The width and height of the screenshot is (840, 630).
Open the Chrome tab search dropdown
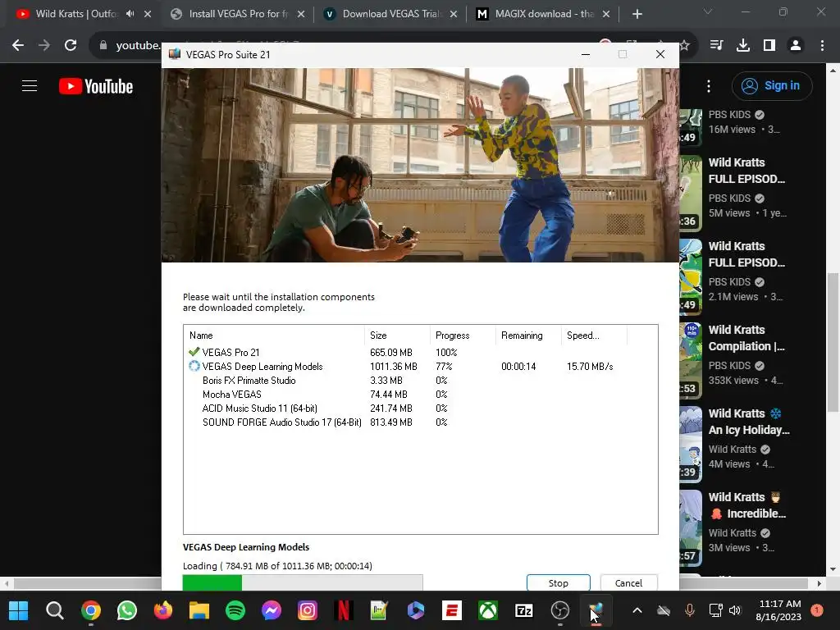708,11
